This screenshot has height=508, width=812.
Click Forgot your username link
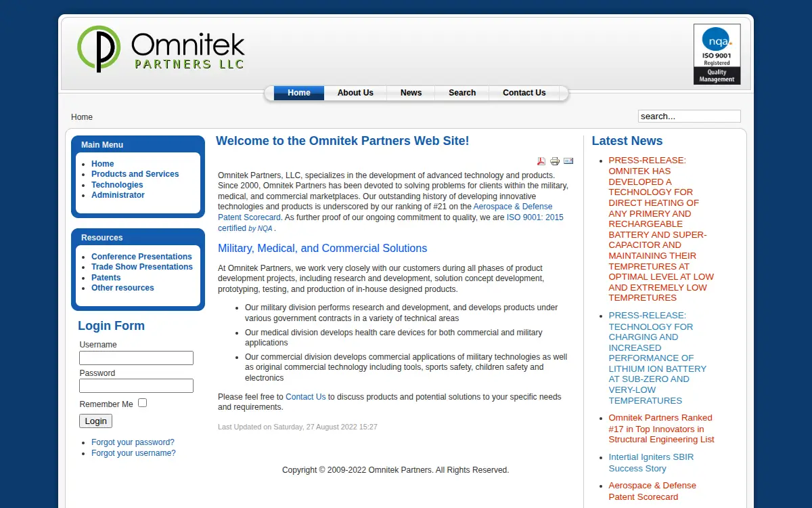(134, 453)
